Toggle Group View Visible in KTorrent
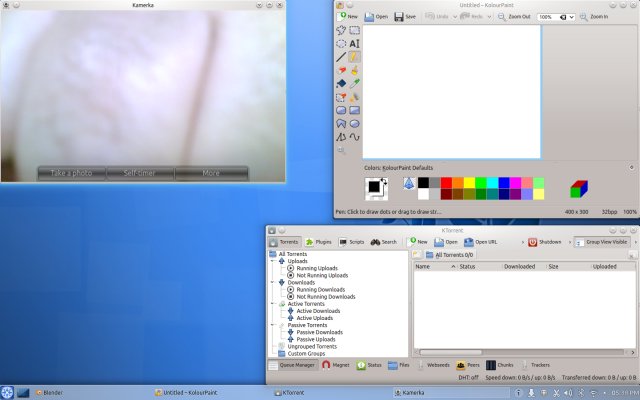640x400 pixels. click(602, 242)
